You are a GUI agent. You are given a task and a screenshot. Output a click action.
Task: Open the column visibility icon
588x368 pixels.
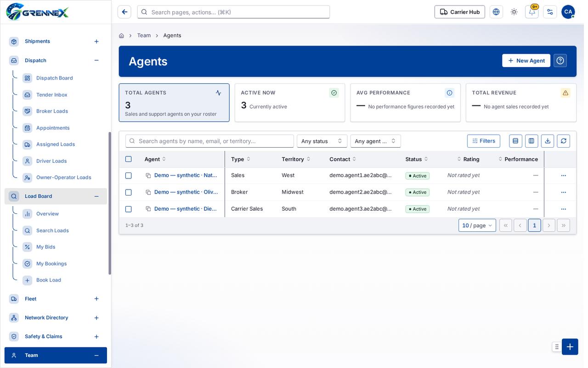[x=531, y=141]
